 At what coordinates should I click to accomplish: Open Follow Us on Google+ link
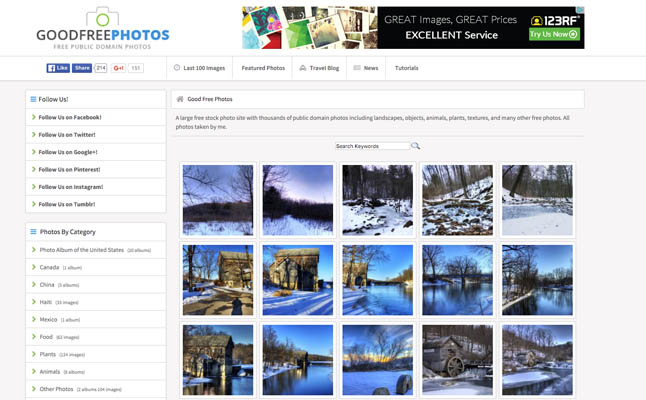(x=68, y=152)
